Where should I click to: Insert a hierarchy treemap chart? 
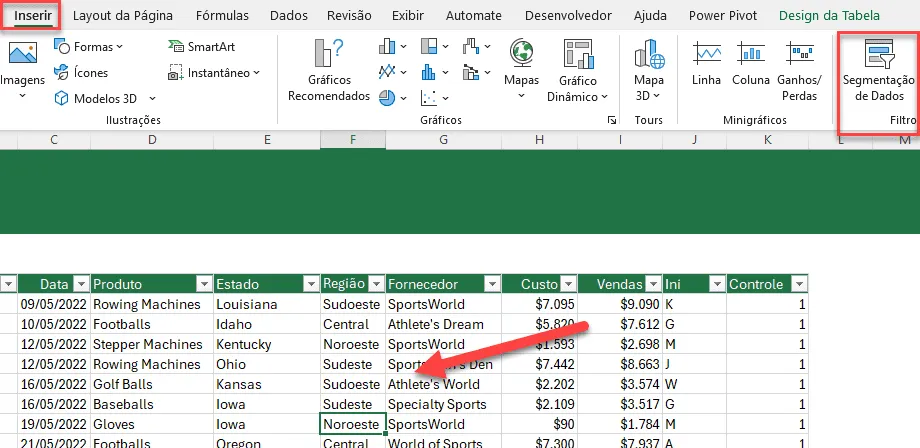435,46
